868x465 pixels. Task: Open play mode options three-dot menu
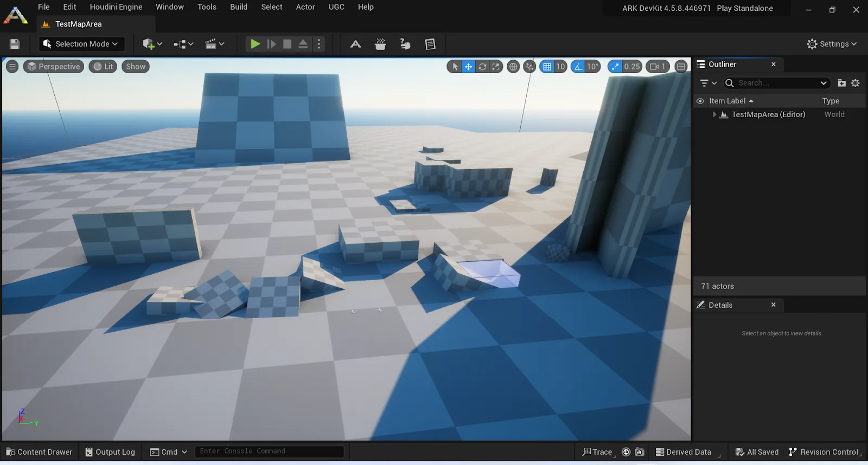click(319, 44)
